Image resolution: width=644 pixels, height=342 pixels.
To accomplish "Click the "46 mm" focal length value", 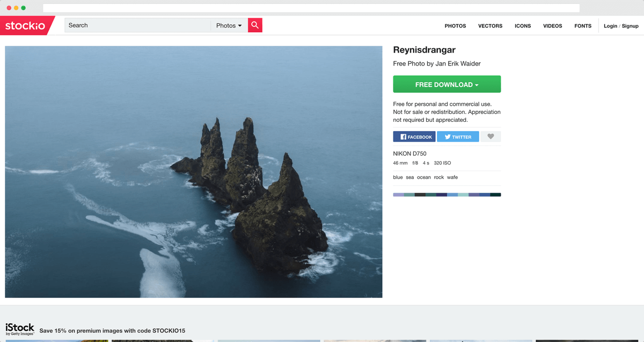I will (x=400, y=163).
